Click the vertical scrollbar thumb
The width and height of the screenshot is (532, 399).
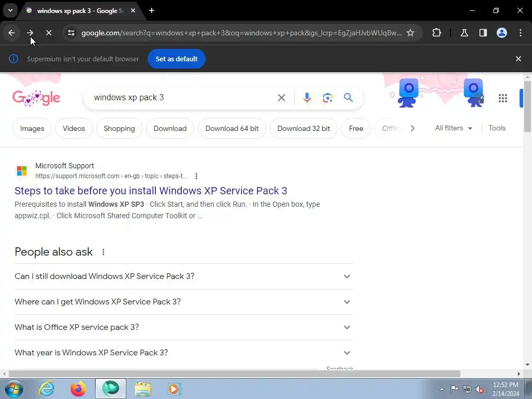(527, 106)
